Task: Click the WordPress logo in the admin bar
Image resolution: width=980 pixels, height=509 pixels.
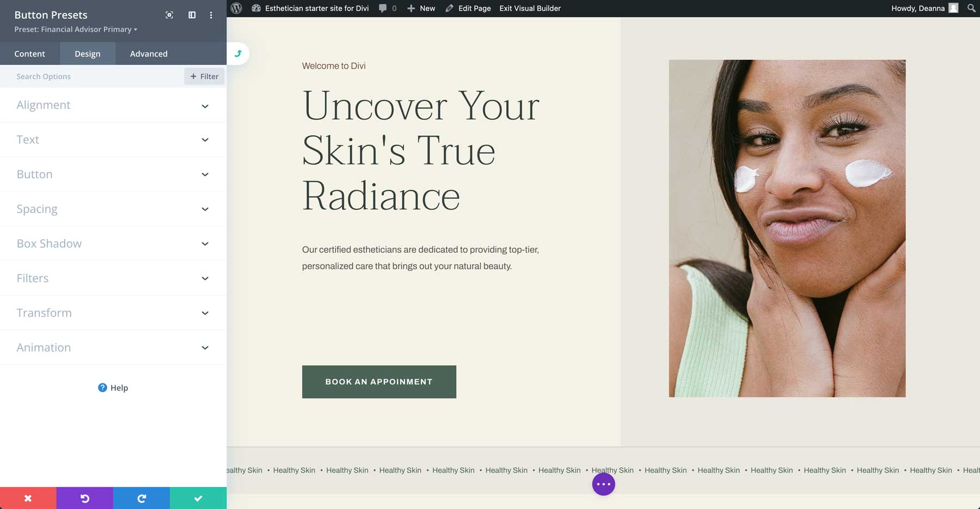Action: click(236, 8)
